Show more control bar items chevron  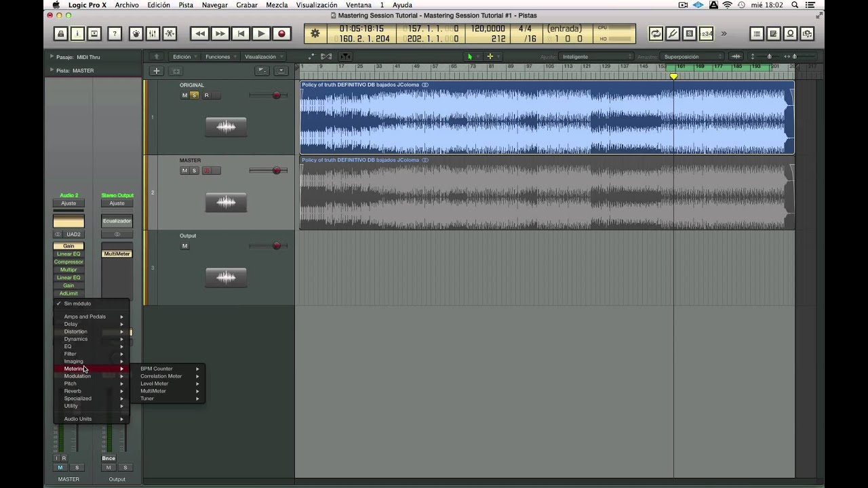724,33
